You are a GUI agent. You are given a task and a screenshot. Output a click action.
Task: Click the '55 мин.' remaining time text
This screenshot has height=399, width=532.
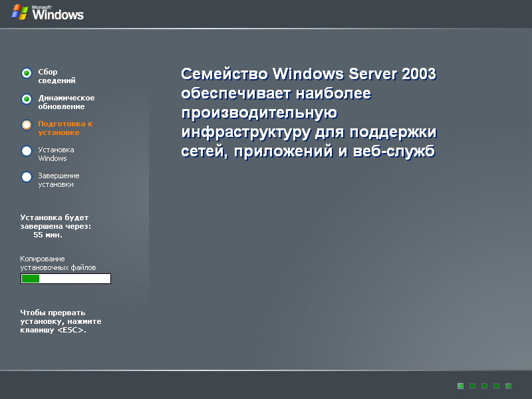[48, 235]
